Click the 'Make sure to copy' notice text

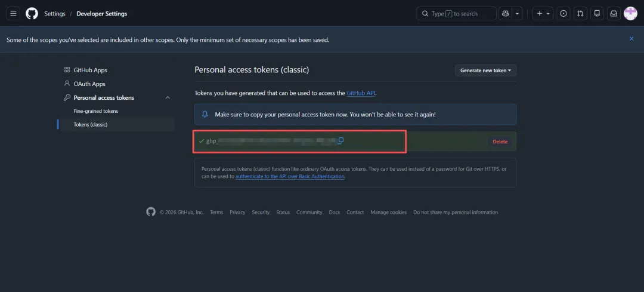(325, 114)
